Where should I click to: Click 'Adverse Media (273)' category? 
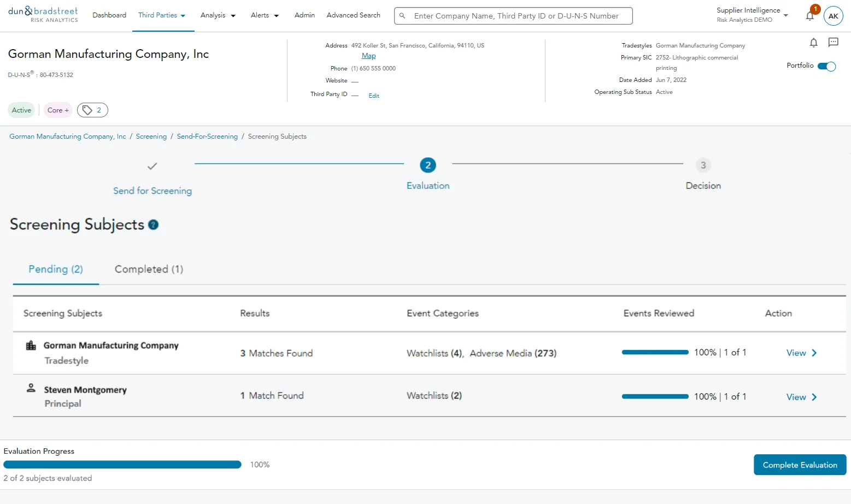tap(513, 353)
